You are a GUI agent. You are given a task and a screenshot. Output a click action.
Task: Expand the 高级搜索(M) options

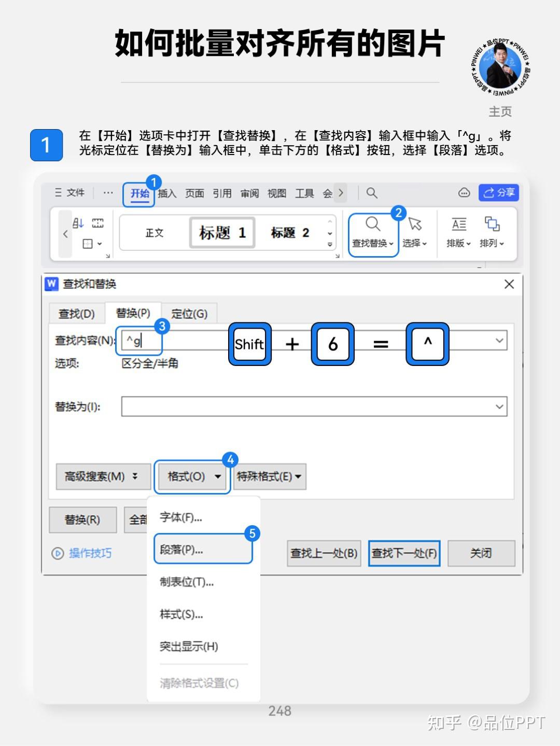[102, 476]
